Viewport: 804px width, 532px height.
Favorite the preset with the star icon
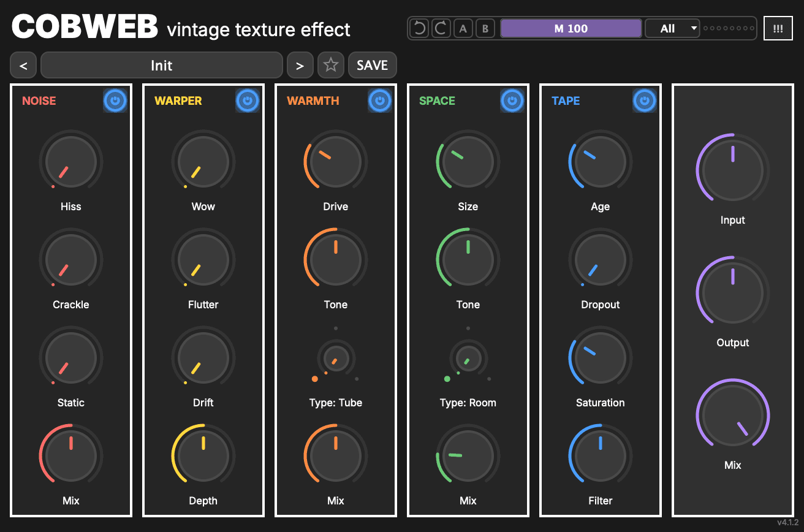click(331, 65)
